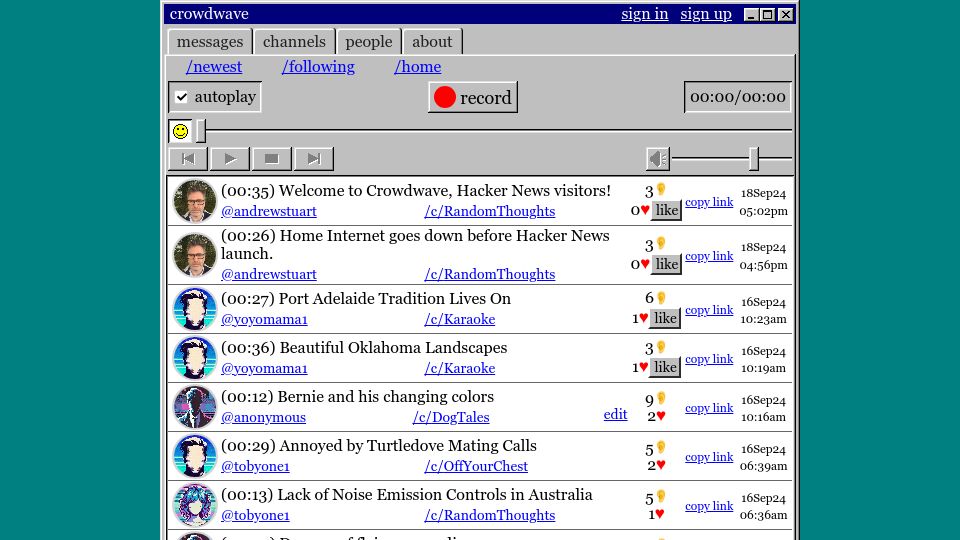Open /c/RandomThoughts channel on Welcome message
Viewport: 960px width, 540px height.
(490, 211)
